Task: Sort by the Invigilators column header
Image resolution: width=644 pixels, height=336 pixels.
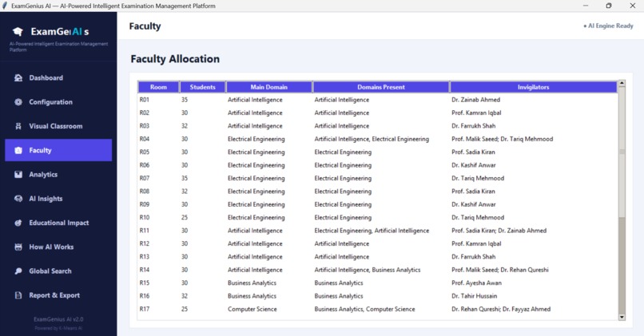Action: 533,87
